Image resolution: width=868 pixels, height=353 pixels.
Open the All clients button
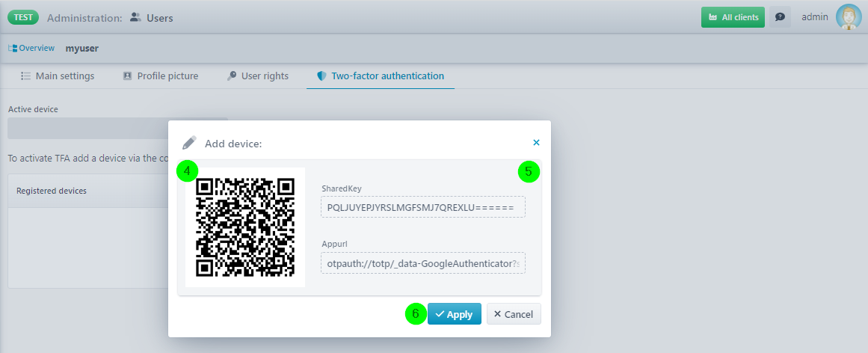733,17
